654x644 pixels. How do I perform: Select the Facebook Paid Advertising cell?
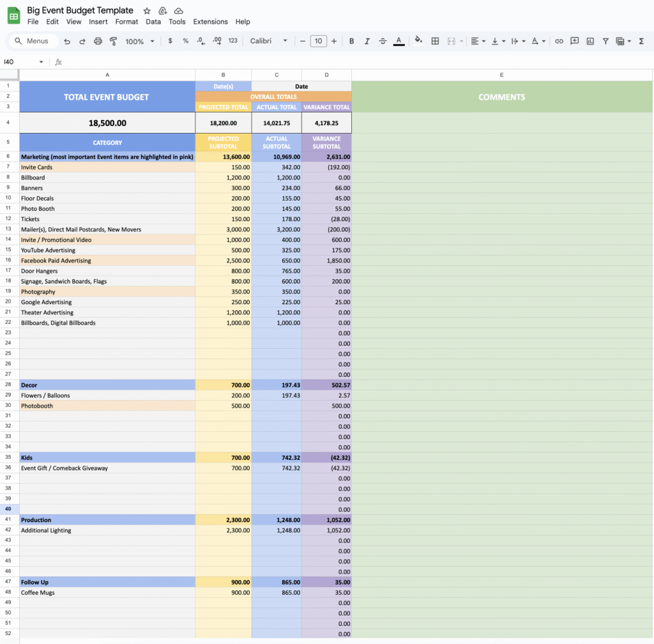pyautogui.click(x=107, y=260)
